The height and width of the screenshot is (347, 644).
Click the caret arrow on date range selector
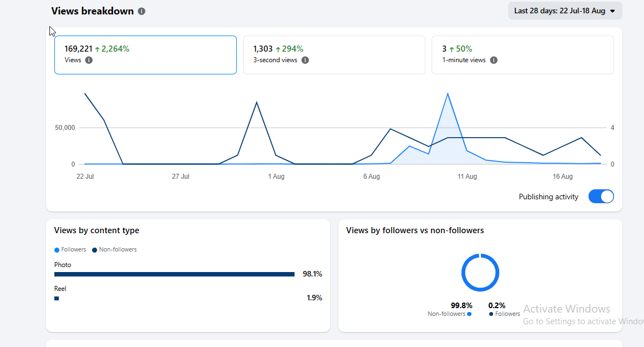click(612, 11)
